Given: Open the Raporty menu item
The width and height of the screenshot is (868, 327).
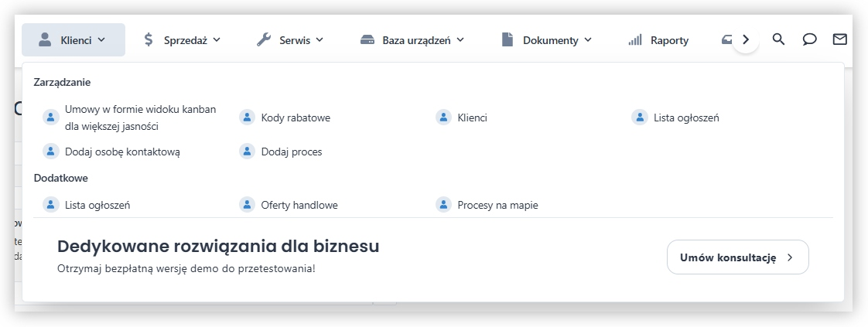Looking at the screenshot, I should pos(658,40).
